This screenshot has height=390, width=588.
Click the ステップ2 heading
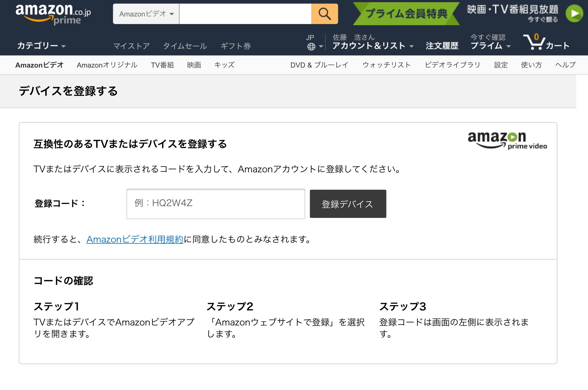(x=230, y=307)
